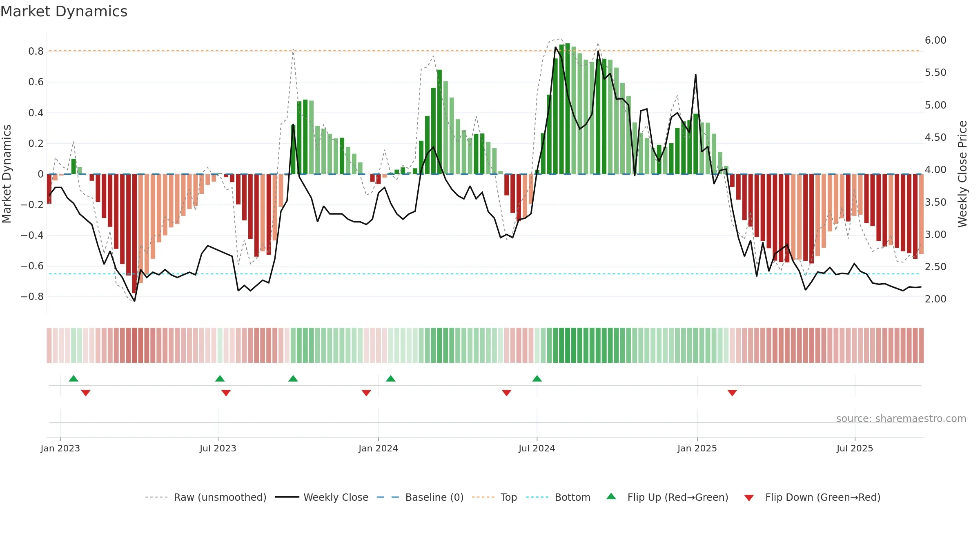Click the −0.8 left axis tick label
The width and height of the screenshot is (980, 551).
coord(32,297)
